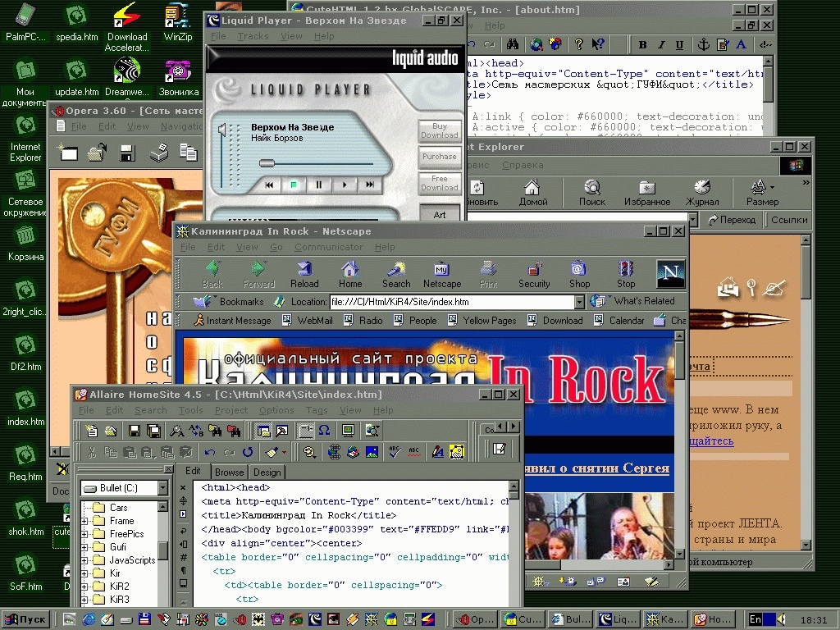Click the HomeSite Save disk icon
This screenshot has height=630, width=840.
click(133, 431)
